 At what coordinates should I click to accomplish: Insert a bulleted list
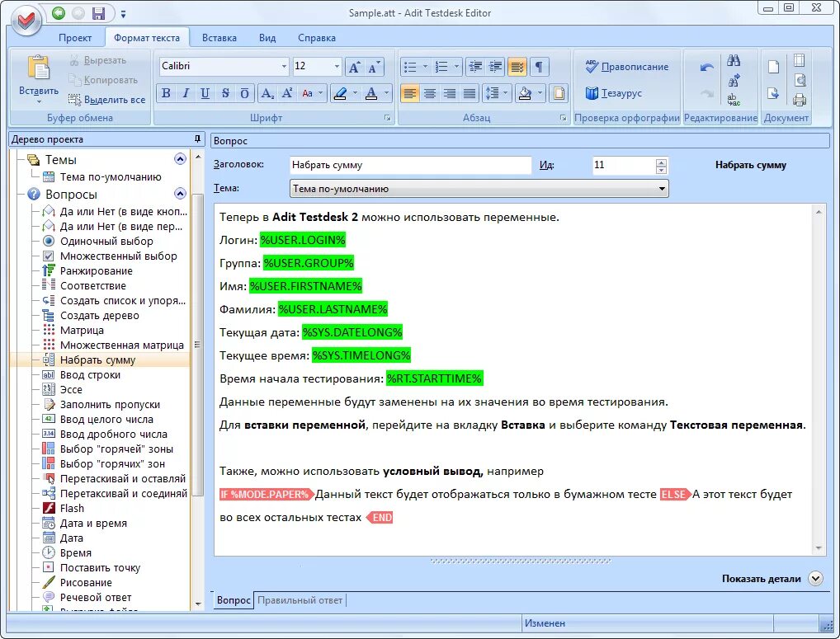(x=410, y=66)
